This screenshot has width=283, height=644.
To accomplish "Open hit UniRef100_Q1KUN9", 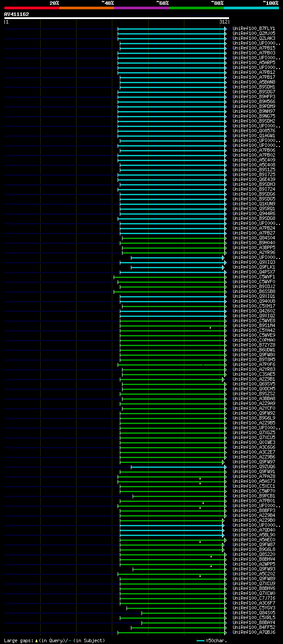I will pos(254,204).
